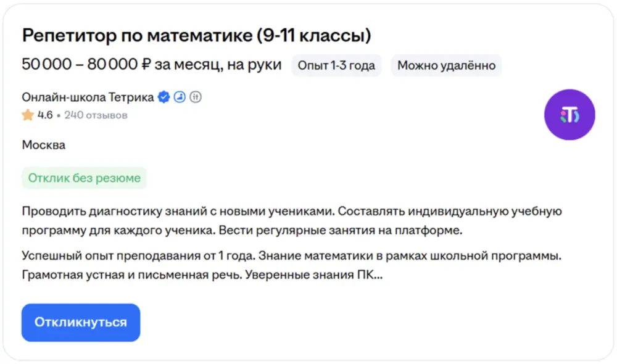
Task: Click the 4.6 rating value
Action: pos(45,115)
